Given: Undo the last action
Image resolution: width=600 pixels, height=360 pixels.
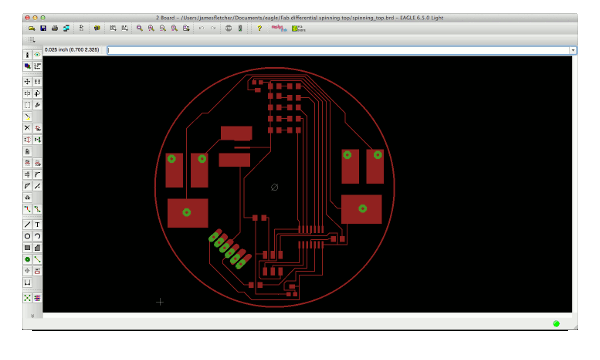Looking at the screenshot, I should click(x=201, y=28).
